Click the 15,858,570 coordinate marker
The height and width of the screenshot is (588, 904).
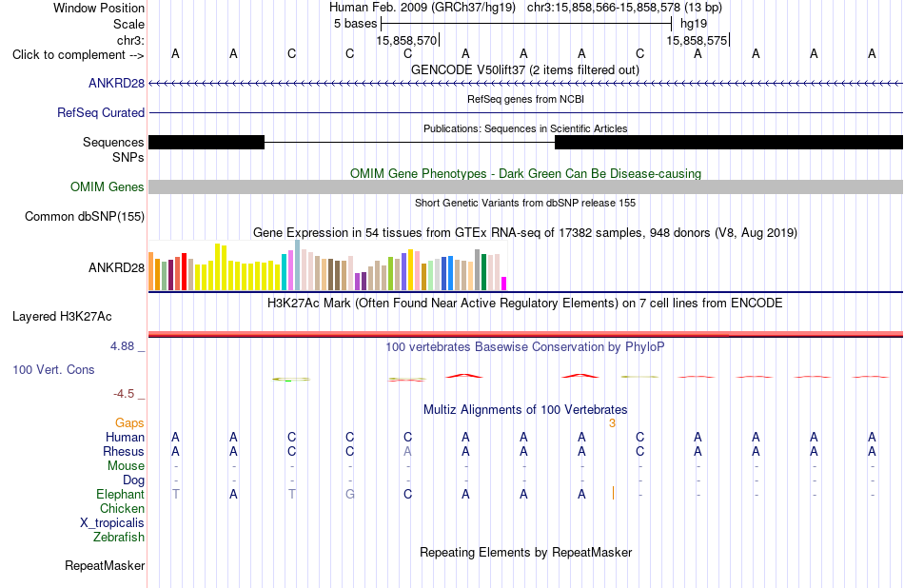click(x=406, y=40)
